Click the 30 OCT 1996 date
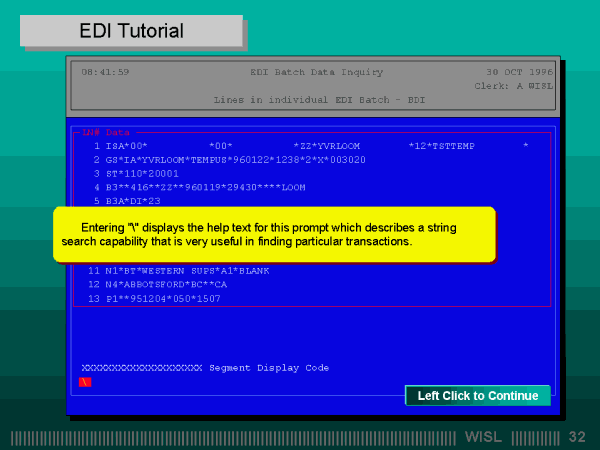Image resolution: width=600 pixels, height=450 pixels. click(519, 72)
